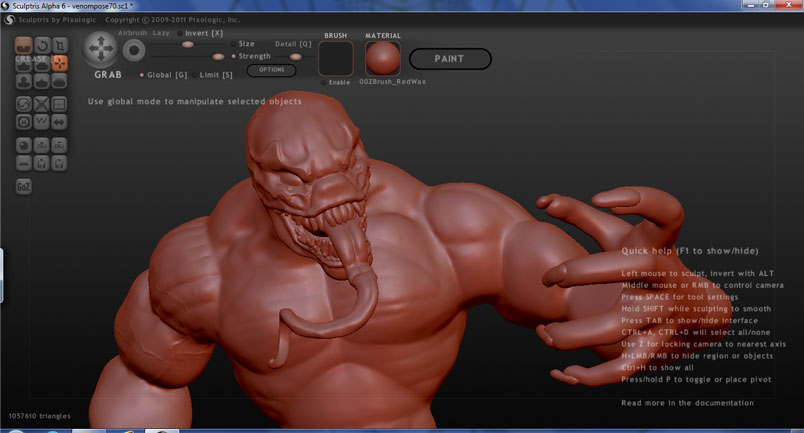
Task: Toggle the Size pressure dot
Action: [234, 44]
